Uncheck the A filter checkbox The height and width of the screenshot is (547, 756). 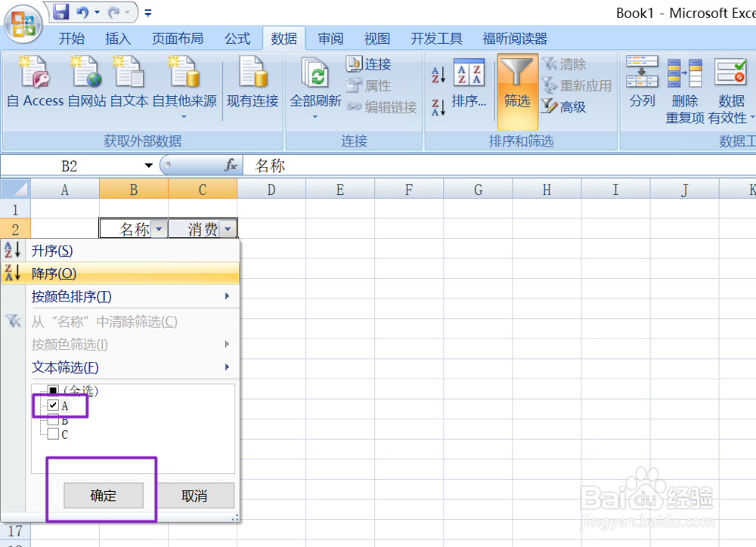[x=52, y=405]
